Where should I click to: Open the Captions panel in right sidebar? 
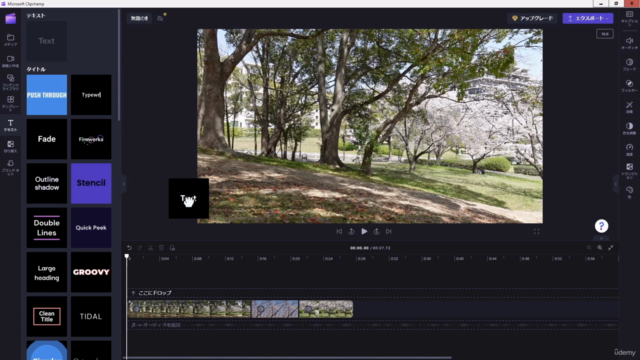tap(629, 18)
